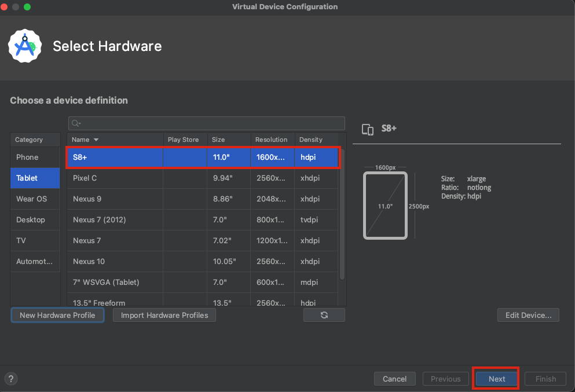This screenshot has height=392, width=575.
Task: Click the 1200x1... resolution cell
Action: point(272,240)
